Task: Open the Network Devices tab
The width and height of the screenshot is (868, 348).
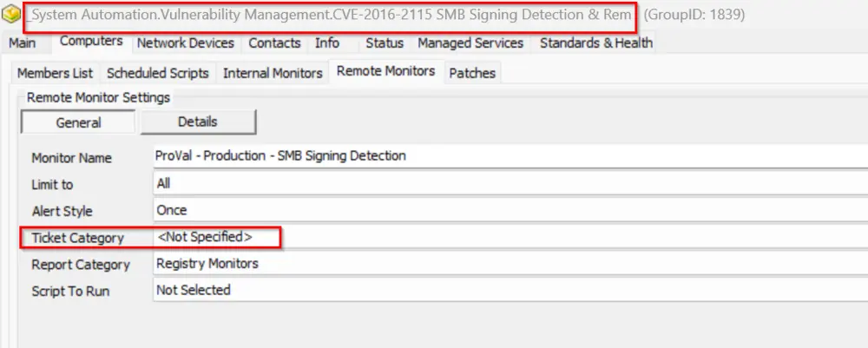Action: pyautogui.click(x=186, y=43)
